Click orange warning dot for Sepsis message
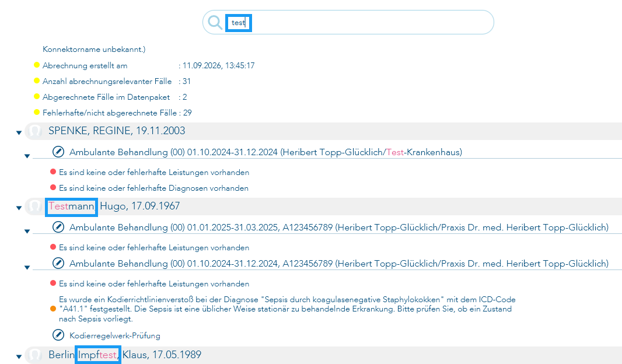This screenshot has width=622, height=364. [x=53, y=309]
